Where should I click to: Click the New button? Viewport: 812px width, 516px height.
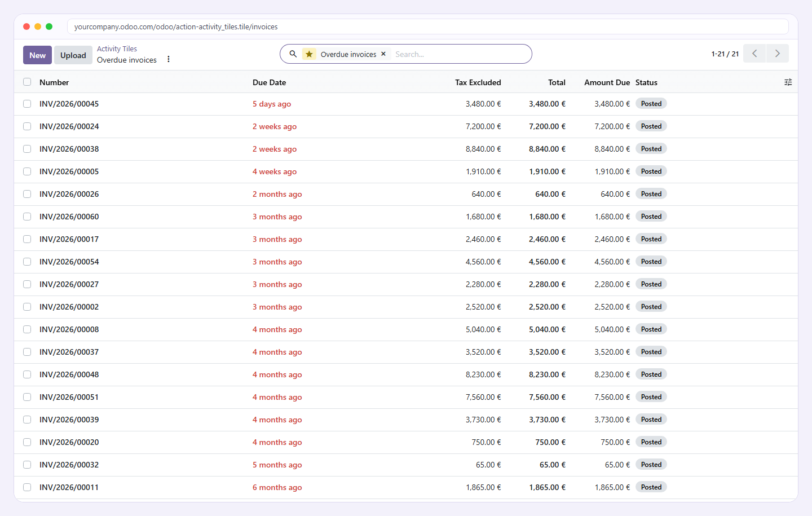tap(37, 55)
